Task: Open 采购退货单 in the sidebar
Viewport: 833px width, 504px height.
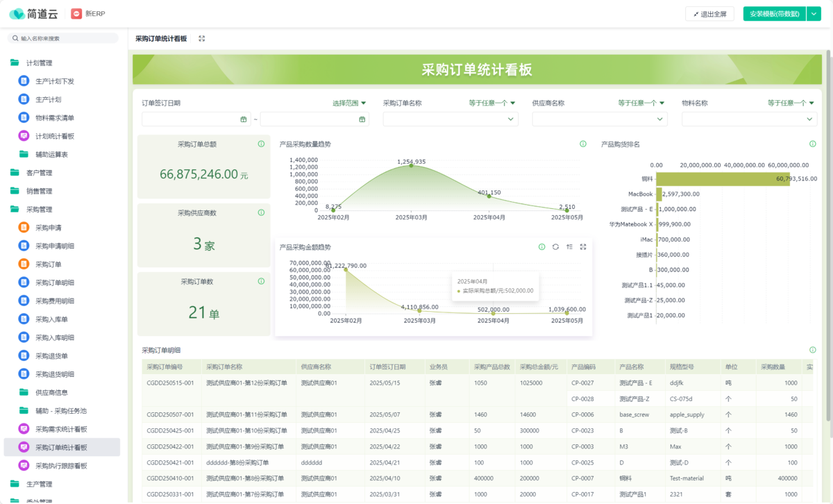Action: coord(52,356)
